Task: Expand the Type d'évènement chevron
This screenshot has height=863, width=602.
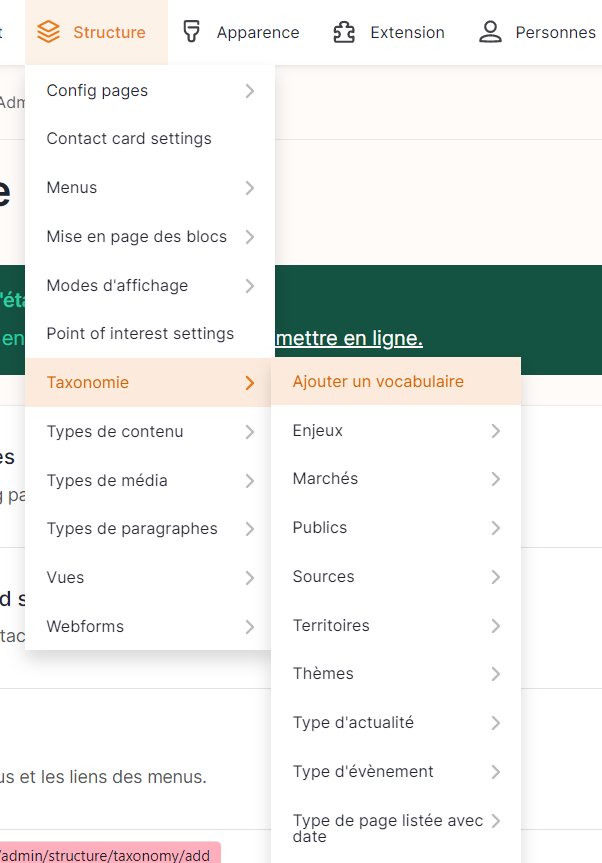Action: pyautogui.click(x=495, y=772)
